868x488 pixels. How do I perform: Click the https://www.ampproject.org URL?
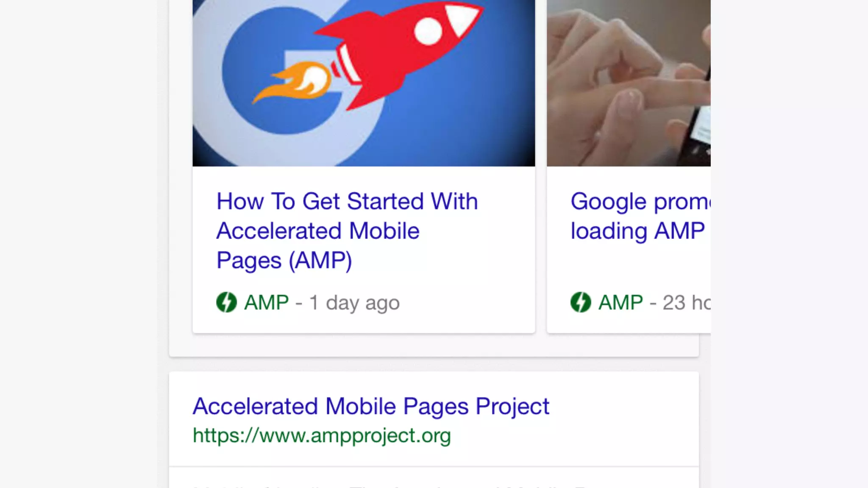[322, 435]
